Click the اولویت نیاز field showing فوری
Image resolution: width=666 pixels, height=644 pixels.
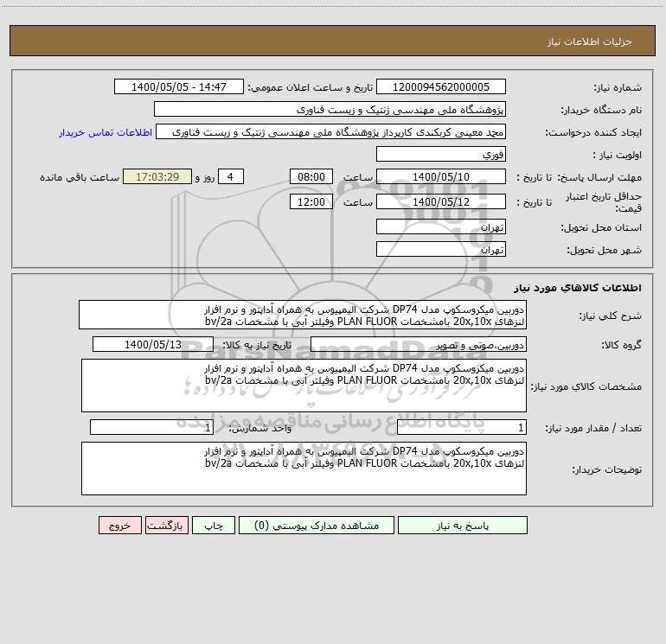(441, 154)
